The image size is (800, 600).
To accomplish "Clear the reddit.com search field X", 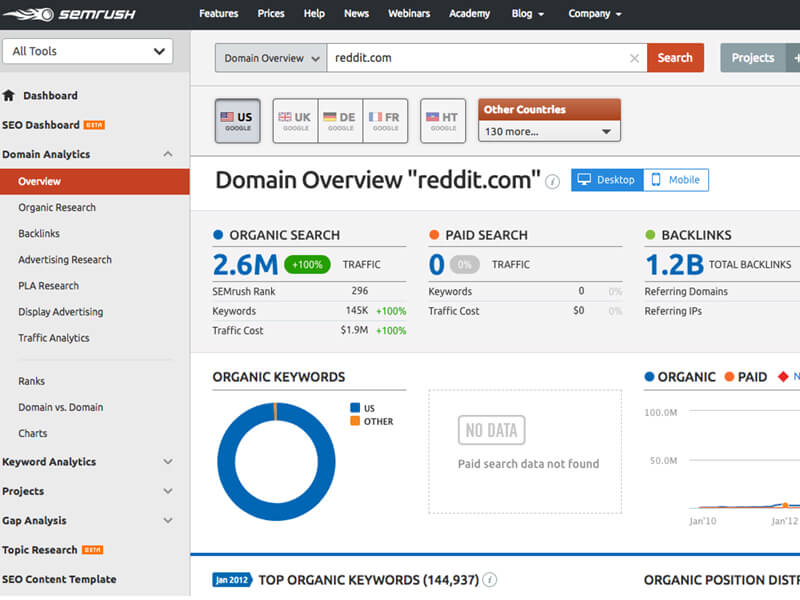I will click(634, 58).
